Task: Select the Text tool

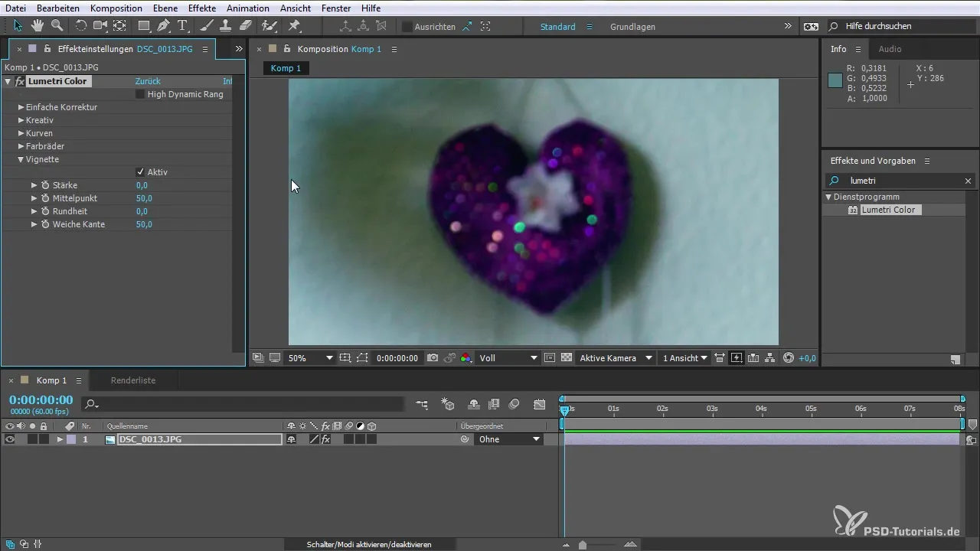Action: [183, 26]
